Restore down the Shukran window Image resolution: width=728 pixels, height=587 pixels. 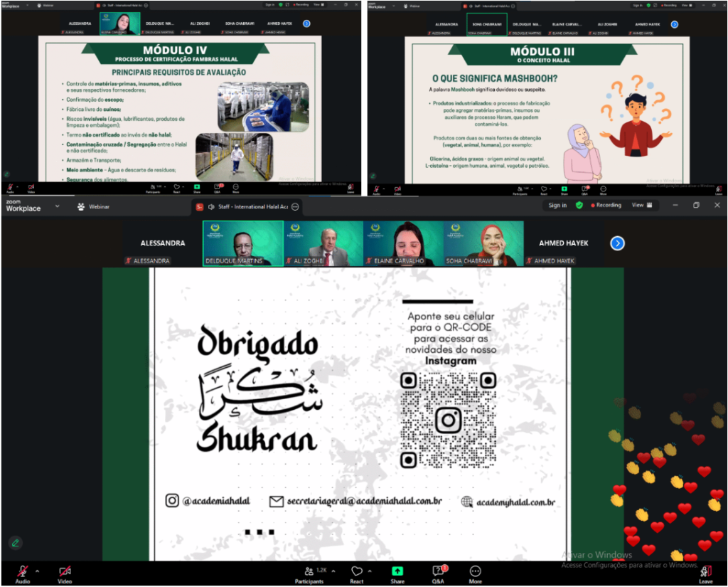(x=696, y=206)
